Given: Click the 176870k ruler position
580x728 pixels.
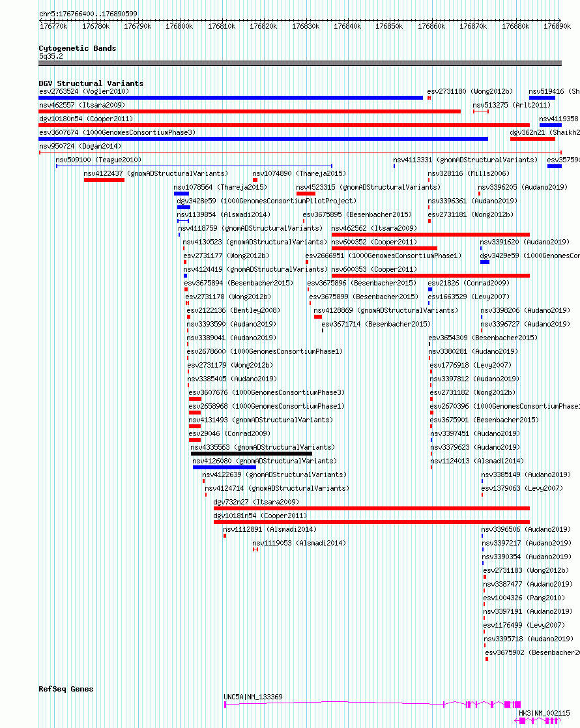Looking at the screenshot, I should [x=473, y=27].
